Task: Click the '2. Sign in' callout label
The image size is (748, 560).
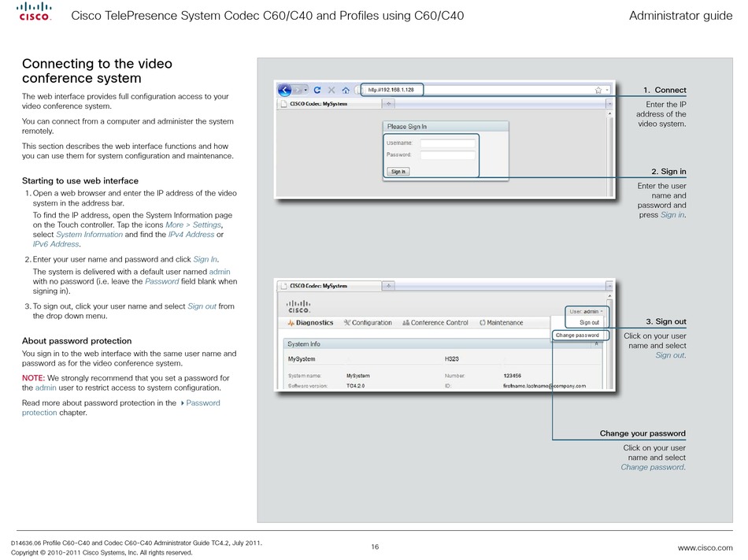Action: point(668,171)
